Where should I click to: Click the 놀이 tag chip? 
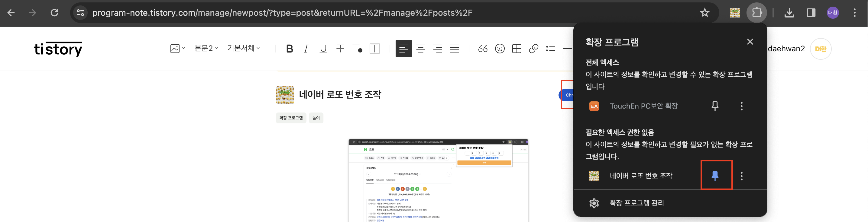[316, 118]
